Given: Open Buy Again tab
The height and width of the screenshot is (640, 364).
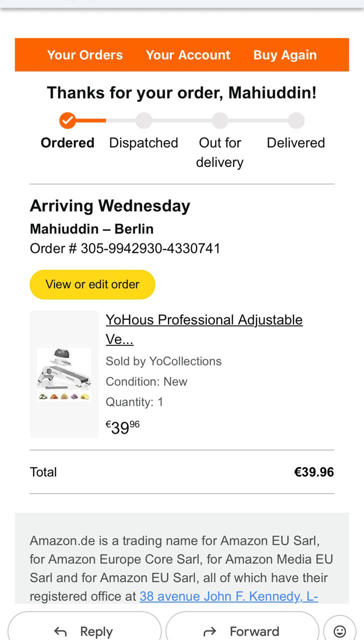Looking at the screenshot, I should [285, 55].
